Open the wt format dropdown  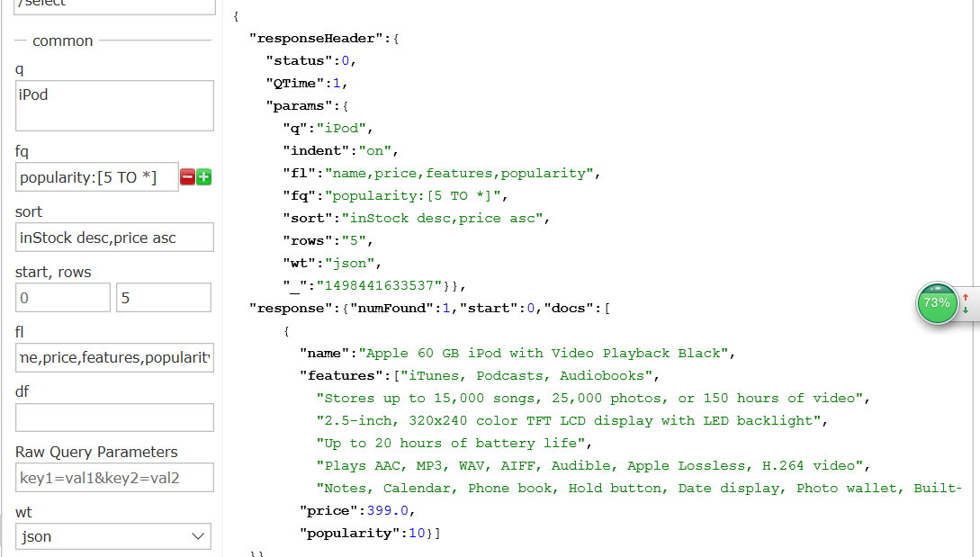coord(113,536)
